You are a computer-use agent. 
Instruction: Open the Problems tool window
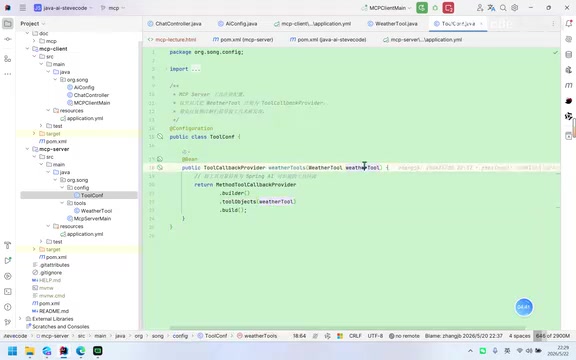[x=7, y=307]
